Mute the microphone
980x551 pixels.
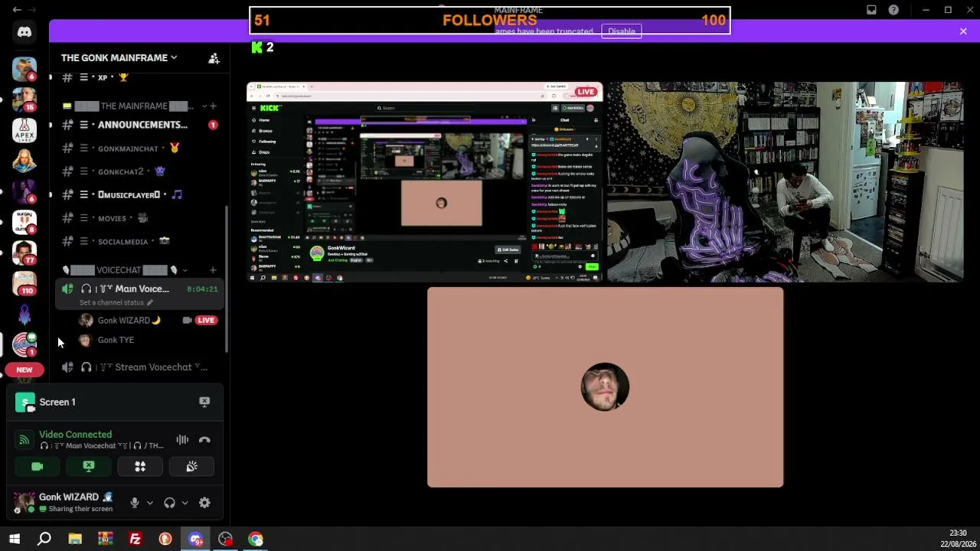point(135,503)
